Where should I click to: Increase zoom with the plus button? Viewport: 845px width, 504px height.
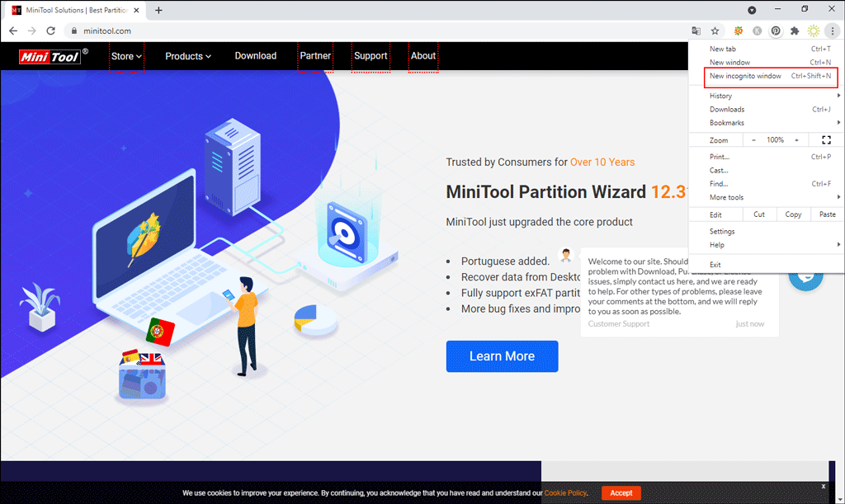[796, 140]
